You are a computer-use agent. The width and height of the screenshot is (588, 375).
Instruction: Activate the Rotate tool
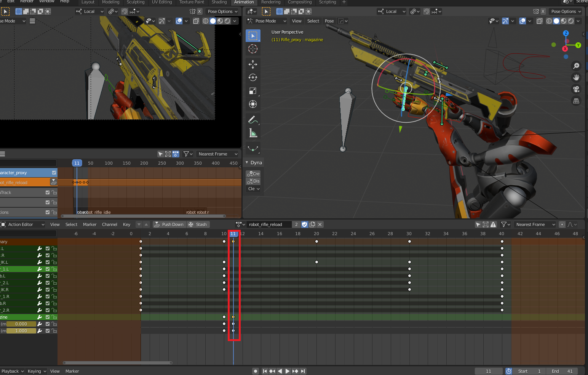[x=253, y=77]
